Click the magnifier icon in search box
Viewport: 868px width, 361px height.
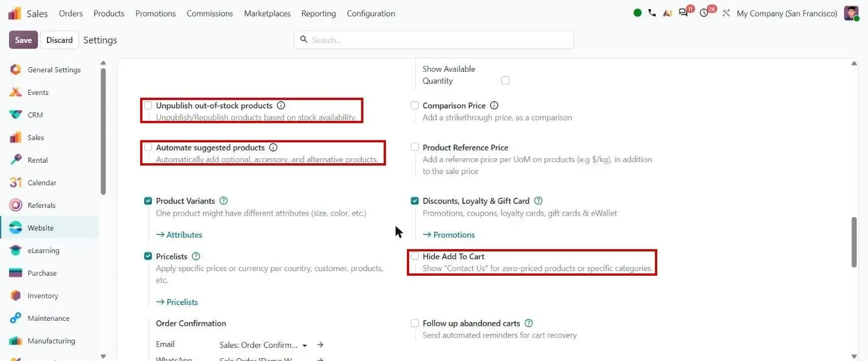[x=304, y=40]
